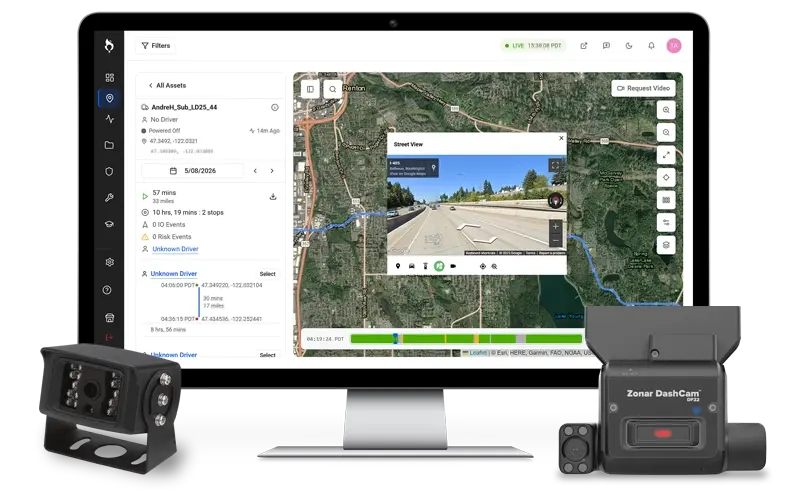Open Unknown Driver link below Risk Events

[176, 249]
